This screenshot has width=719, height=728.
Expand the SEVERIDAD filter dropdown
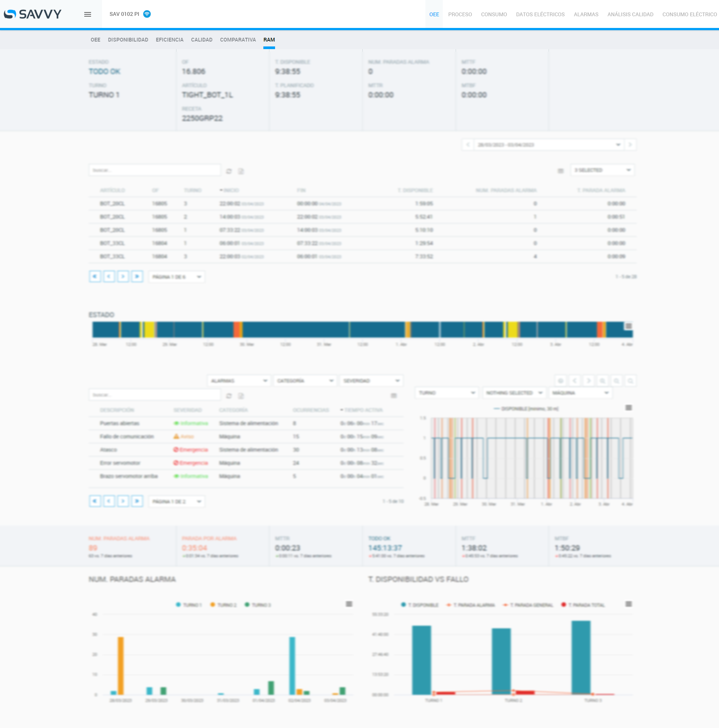(x=371, y=381)
